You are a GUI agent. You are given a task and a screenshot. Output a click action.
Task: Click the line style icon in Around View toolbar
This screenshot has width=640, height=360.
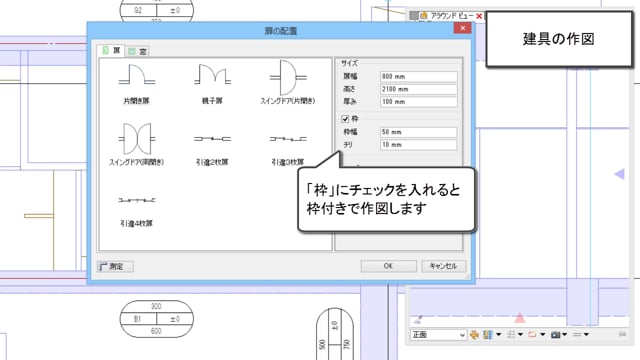(x=577, y=335)
